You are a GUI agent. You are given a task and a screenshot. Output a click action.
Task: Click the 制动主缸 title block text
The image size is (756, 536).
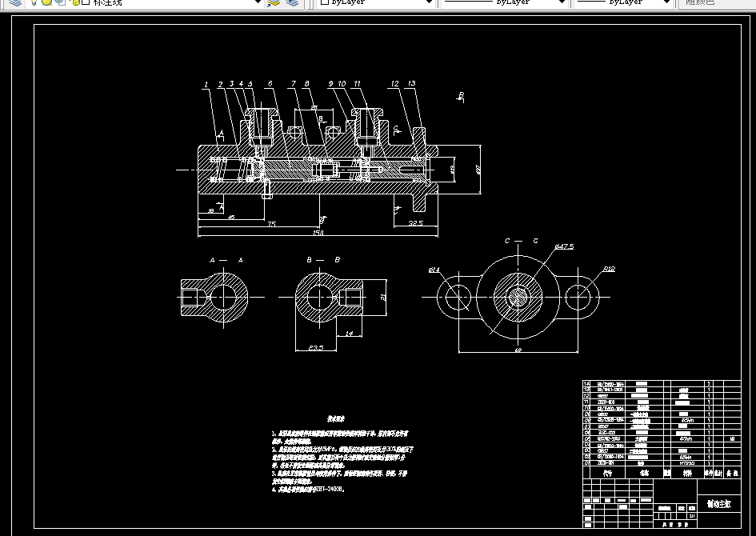(719, 504)
